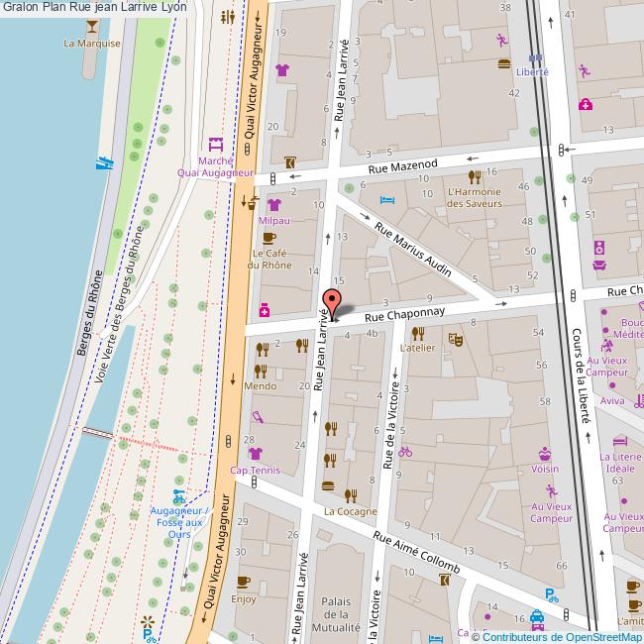Click La Cocagne restaurant icon
The height and width of the screenshot is (644, 644).
350,495
